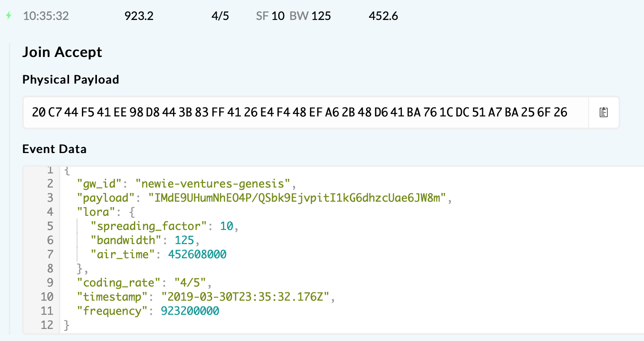Click the green lightning bolt downlink icon

click(8, 16)
